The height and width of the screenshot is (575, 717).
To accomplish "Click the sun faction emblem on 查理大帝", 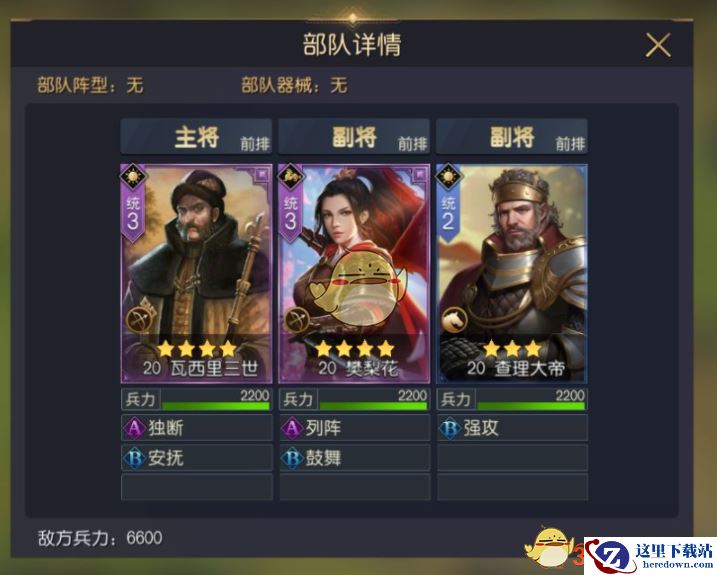I will point(449,176).
